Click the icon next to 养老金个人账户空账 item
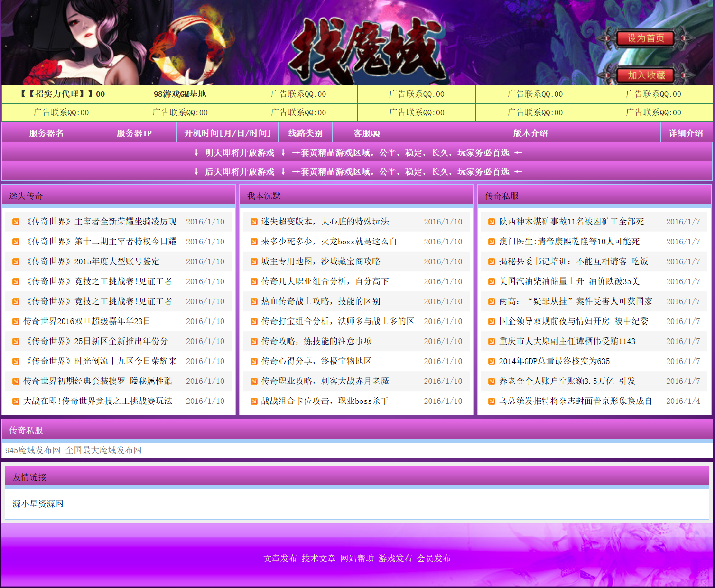The width and height of the screenshot is (715, 588). pyautogui.click(x=491, y=381)
